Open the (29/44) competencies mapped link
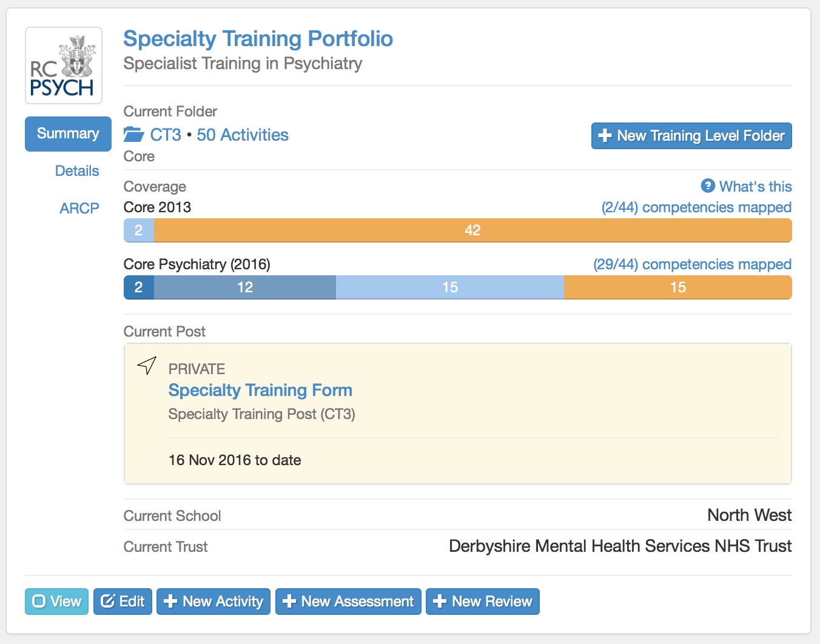Viewport: 820px width, 644px height. (692, 264)
